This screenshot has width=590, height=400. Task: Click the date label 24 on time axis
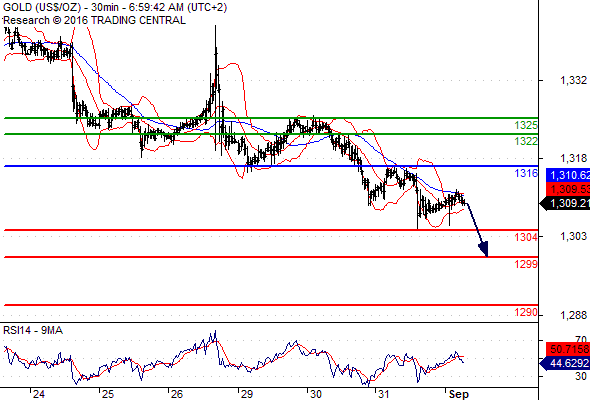click(x=38, y=394)
